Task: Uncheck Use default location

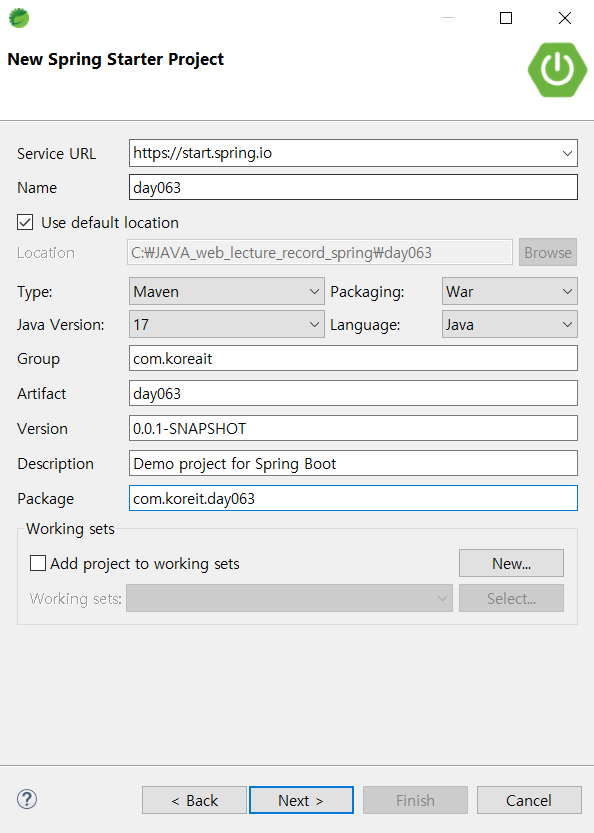Action: pyautogui.click(x=25, y=222)
